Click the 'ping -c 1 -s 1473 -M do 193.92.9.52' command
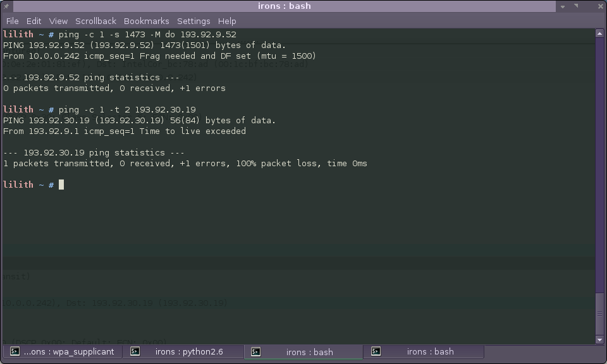Image resolution: width=607 pixels, height=364 pixels. tap(147, 34)
